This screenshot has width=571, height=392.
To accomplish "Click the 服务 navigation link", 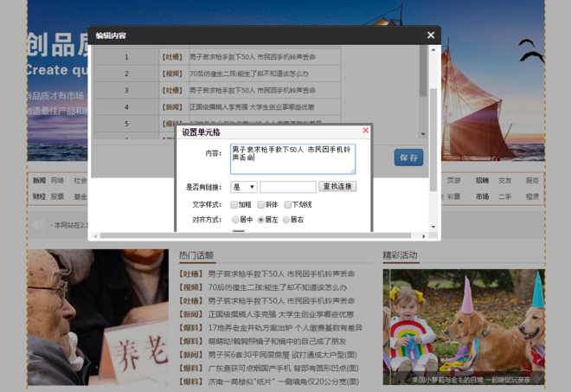I will [x=532, y=180].
